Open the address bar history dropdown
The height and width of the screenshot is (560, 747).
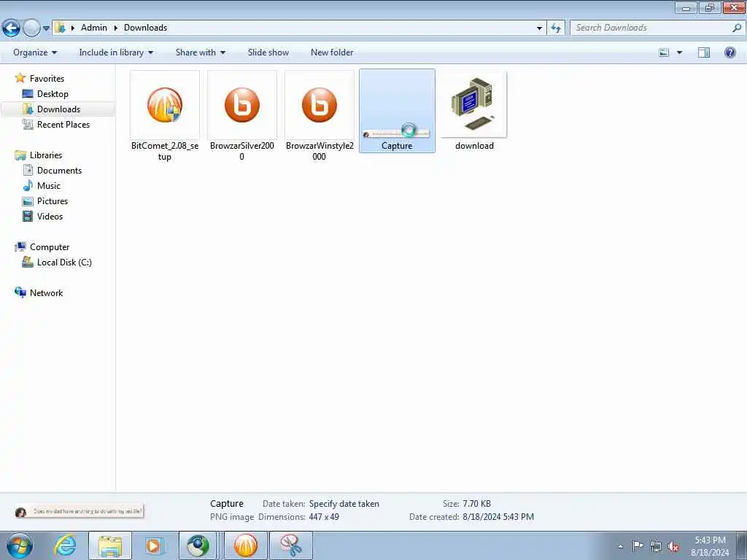[539, 28]
